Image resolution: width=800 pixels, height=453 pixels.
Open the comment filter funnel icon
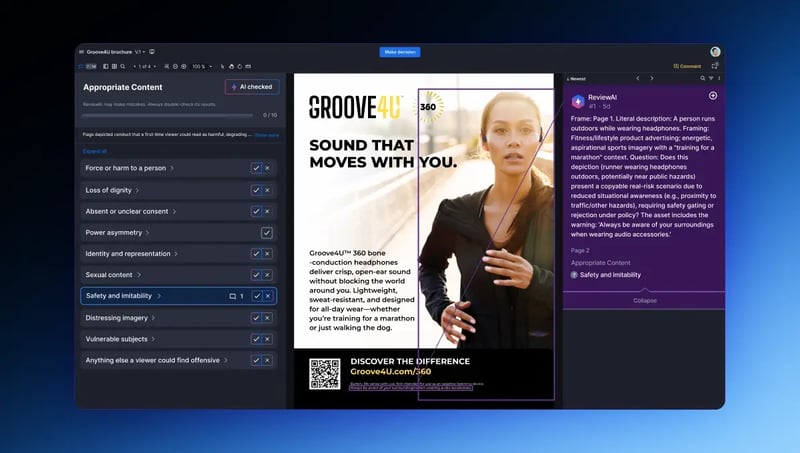711,79
